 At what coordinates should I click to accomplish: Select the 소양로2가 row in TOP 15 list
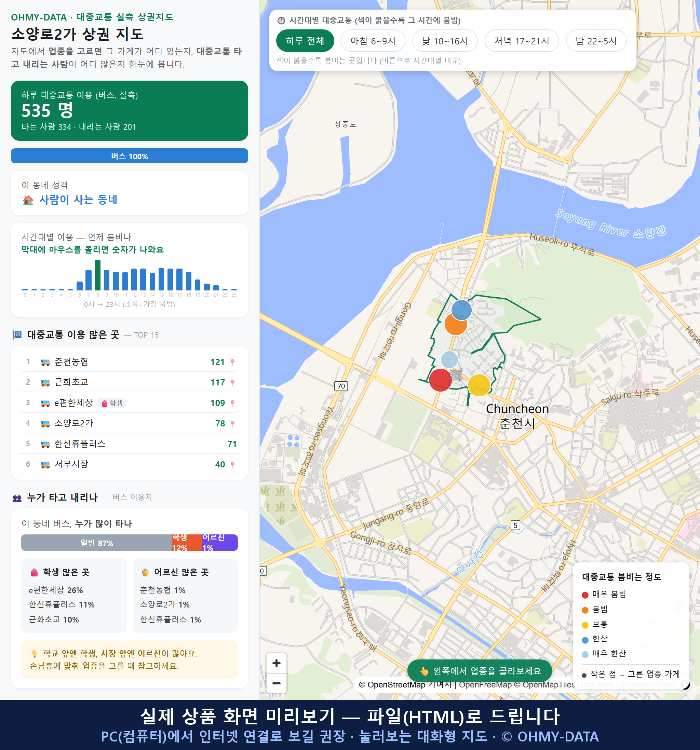point(130,423)
